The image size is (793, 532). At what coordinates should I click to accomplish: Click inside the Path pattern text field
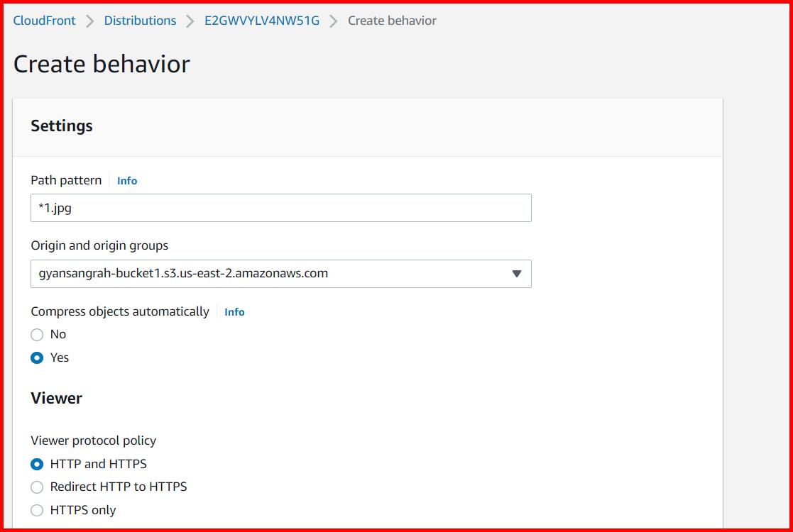280,208
